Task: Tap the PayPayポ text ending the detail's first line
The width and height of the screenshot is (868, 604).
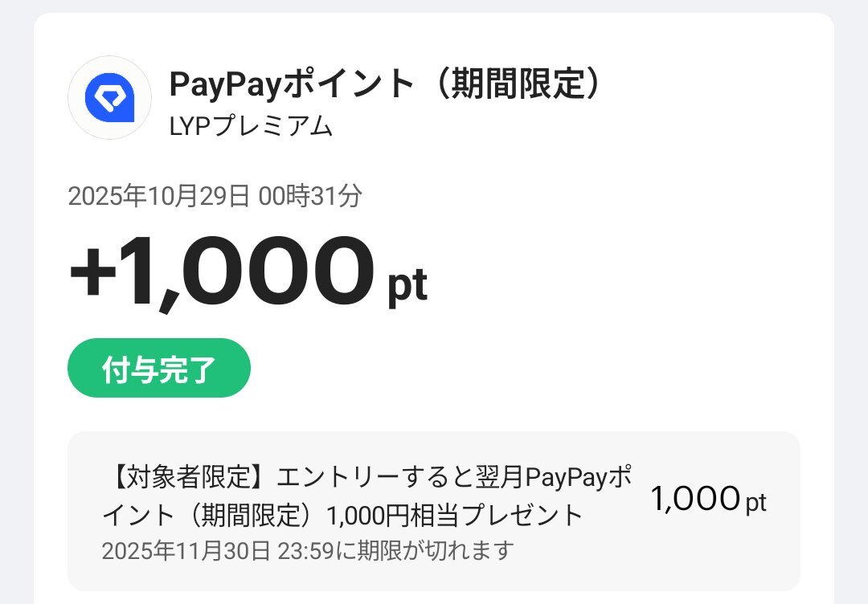Action: click(x=579, y=477)
